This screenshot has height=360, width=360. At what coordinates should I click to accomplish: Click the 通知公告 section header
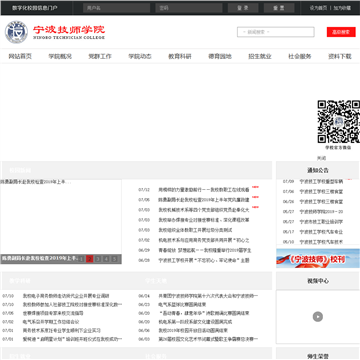[318, 170]
